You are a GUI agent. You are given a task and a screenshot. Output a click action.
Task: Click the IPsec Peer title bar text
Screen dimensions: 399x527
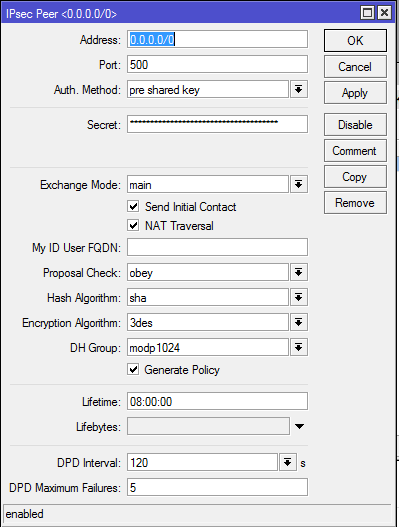tap(61, 14)
